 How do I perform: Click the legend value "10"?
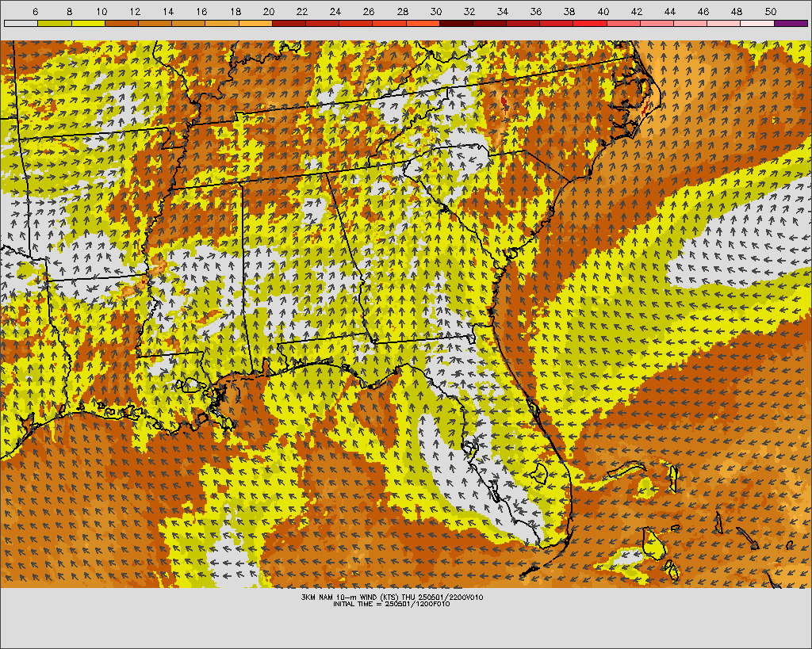click(101, 11)
